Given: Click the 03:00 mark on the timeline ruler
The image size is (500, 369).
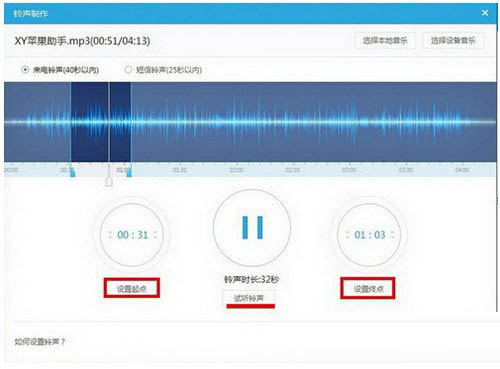Looking at the screenshot, I should point(349,170).
